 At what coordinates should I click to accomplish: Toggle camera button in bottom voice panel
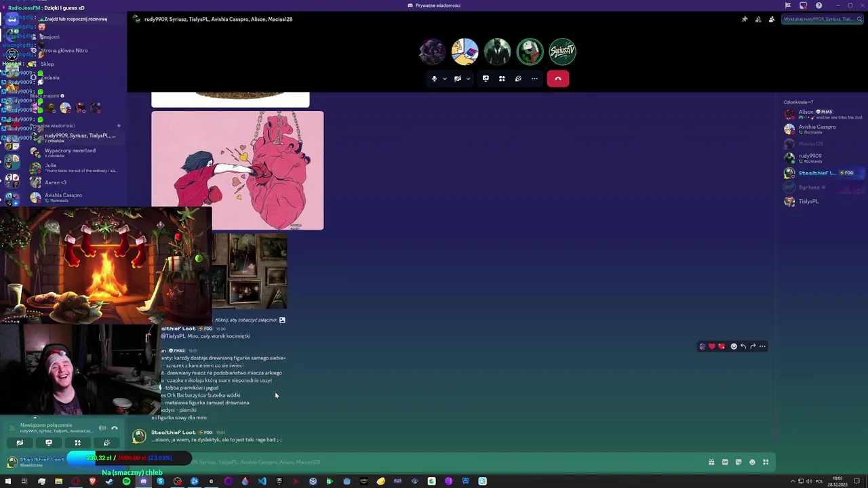pyautogui.click(x=20, y=443)
